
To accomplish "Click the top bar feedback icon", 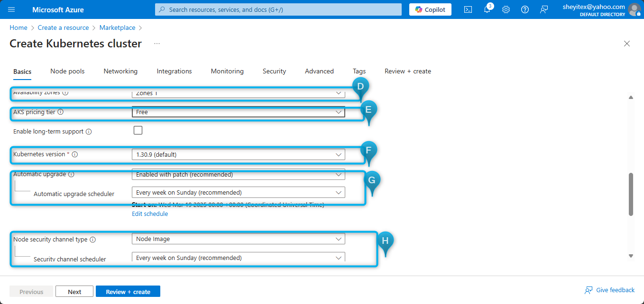I will point(544,9).
